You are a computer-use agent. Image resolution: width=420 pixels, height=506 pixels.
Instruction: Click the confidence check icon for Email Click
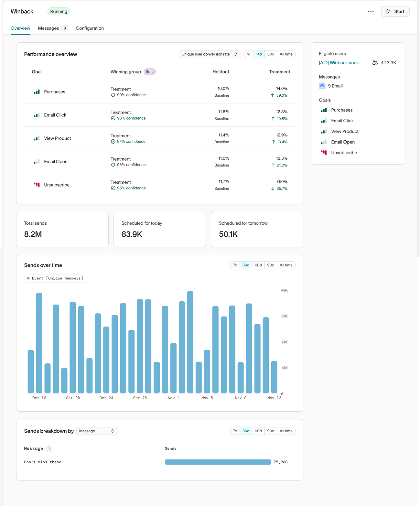[x=113, y=118]
